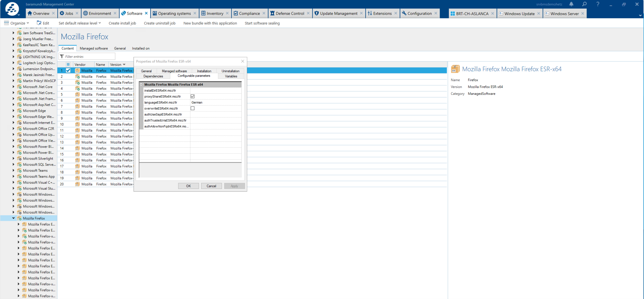Click the Organize grid icon
This screenshot has height=299, width=644.
pyautogui.click(x=6, y=23)
